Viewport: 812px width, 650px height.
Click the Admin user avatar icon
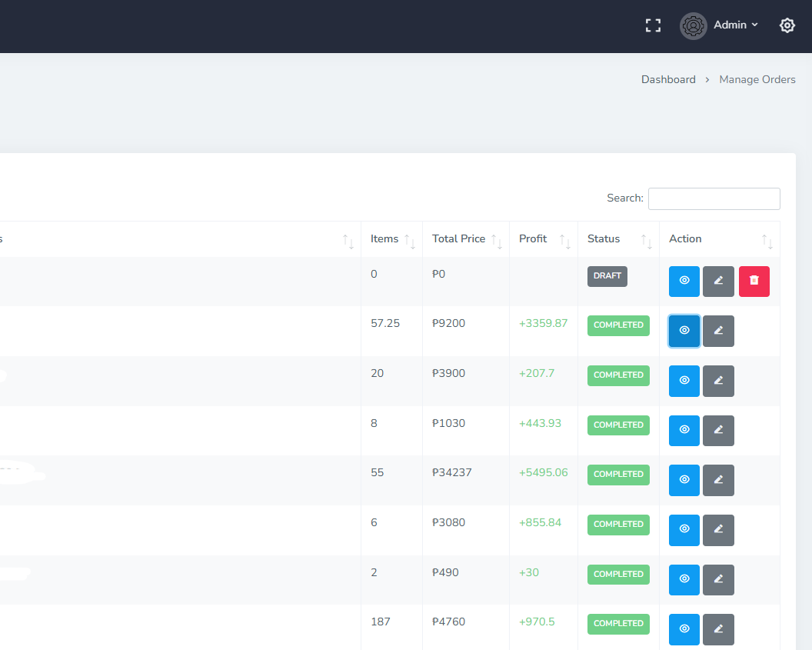click(x=693, y=25)
